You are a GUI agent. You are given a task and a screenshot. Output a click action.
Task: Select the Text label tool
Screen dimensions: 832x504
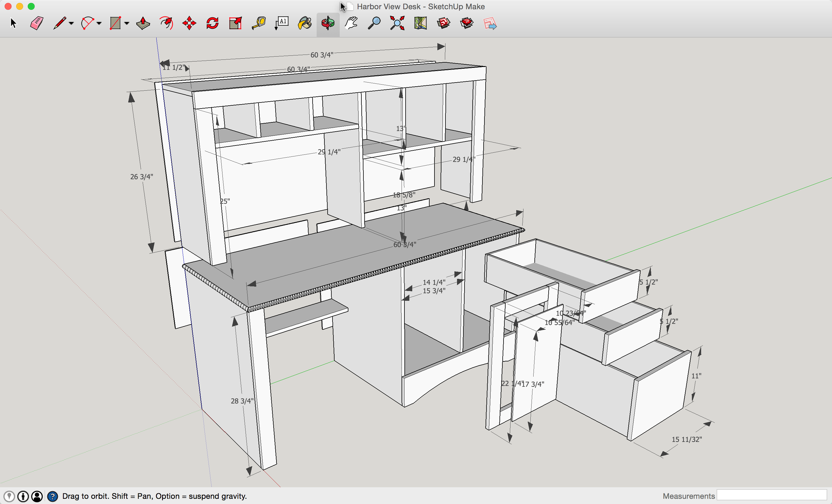282,23
